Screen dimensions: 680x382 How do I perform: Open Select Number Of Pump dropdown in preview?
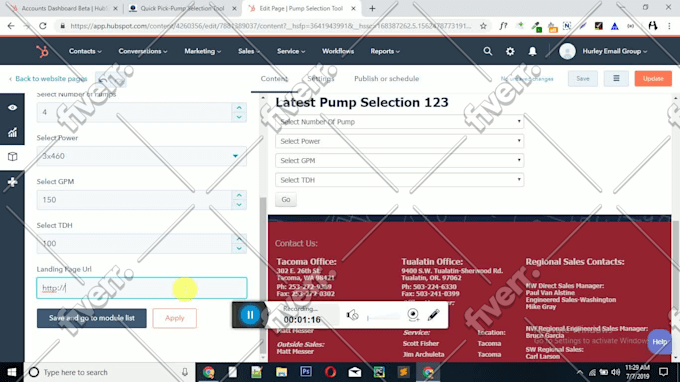pyautogui.click(x=399, y=122)
